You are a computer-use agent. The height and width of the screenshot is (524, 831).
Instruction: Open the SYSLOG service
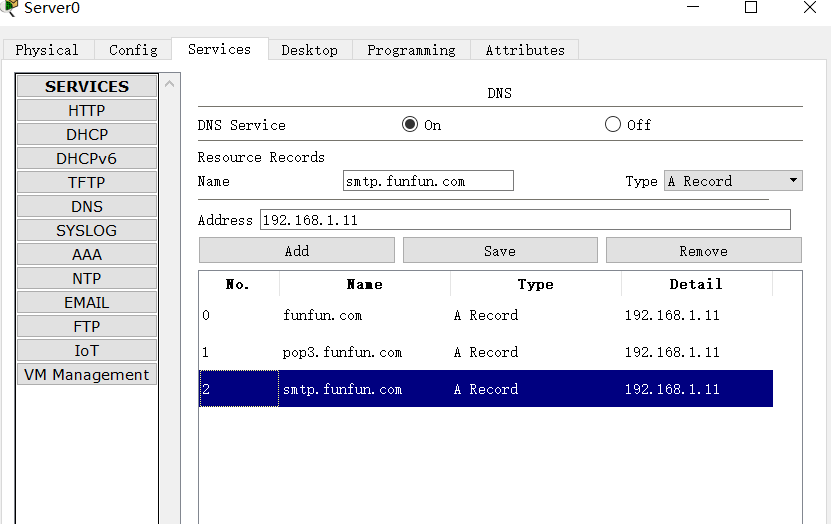pyautogui.click(x=87, y=230)
